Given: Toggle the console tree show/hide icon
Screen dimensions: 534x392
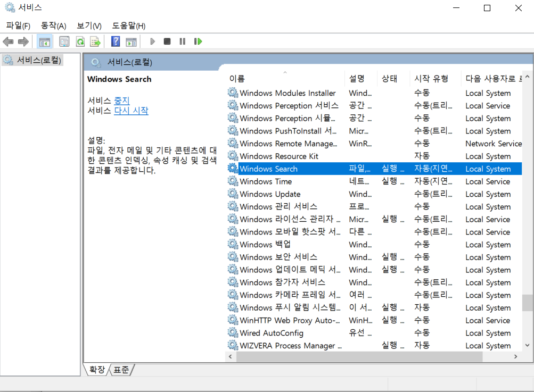Looking at the screenshot, I should point(45,41).
